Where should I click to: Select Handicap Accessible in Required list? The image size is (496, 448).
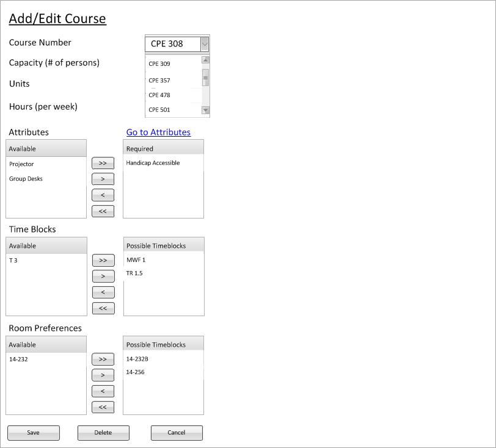(x=153, y=163)
